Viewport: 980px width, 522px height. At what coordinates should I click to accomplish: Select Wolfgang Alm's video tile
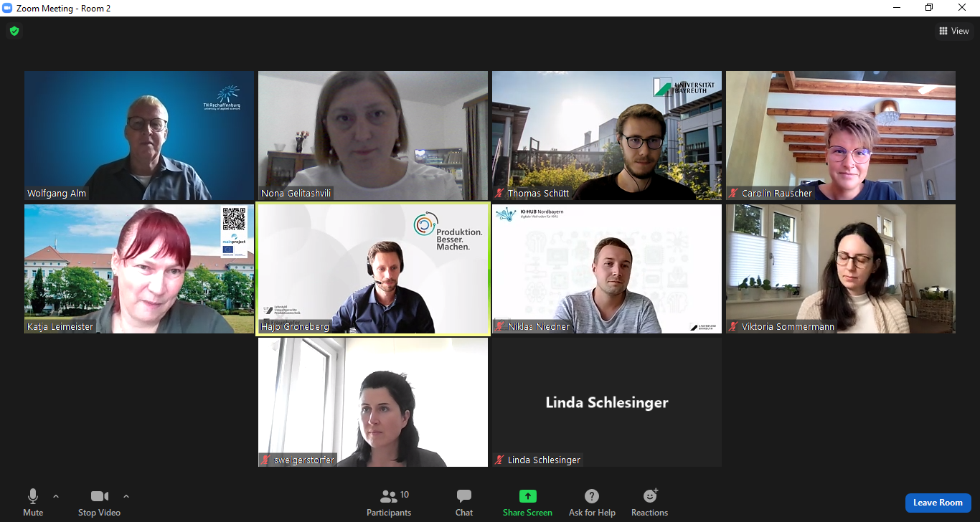pyautogui.click(x=139, y=136)
